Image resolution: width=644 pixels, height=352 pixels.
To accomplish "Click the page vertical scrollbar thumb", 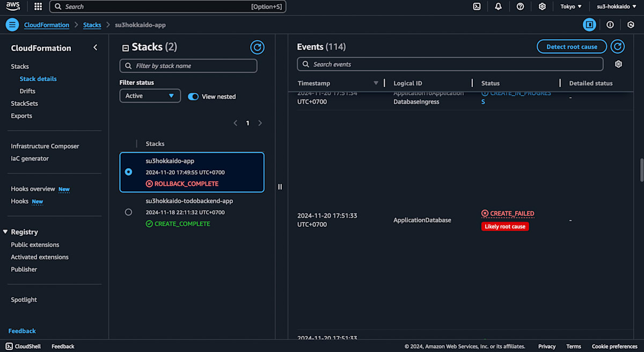I will [x=641, y=170].
